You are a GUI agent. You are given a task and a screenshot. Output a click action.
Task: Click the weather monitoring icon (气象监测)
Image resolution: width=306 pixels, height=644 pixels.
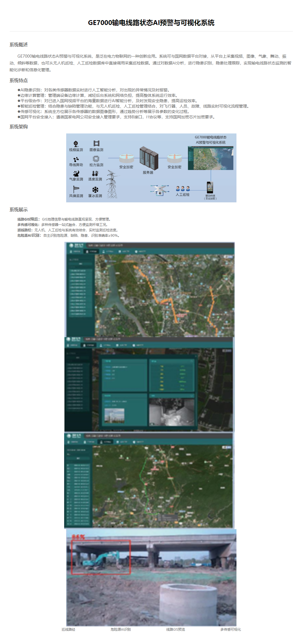coord(76,173)
